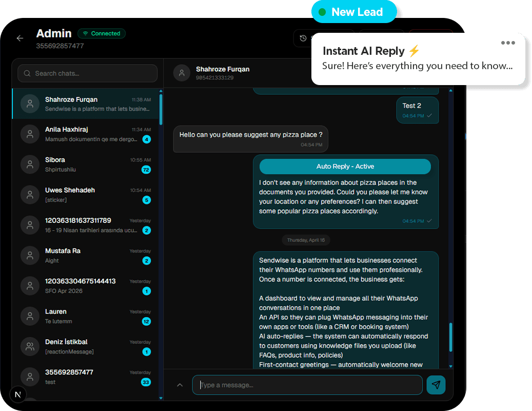Click the 355692857477 number under Admin

pos(60,46)
